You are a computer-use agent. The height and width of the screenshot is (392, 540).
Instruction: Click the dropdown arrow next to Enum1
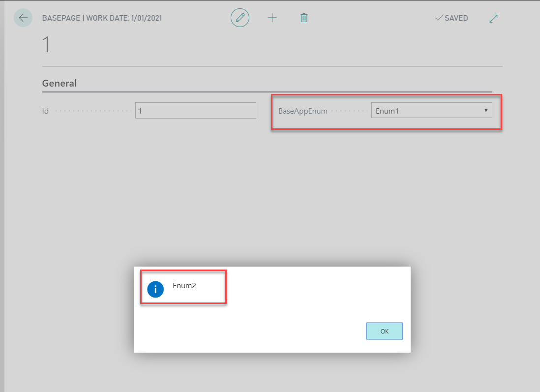(485, 110)
